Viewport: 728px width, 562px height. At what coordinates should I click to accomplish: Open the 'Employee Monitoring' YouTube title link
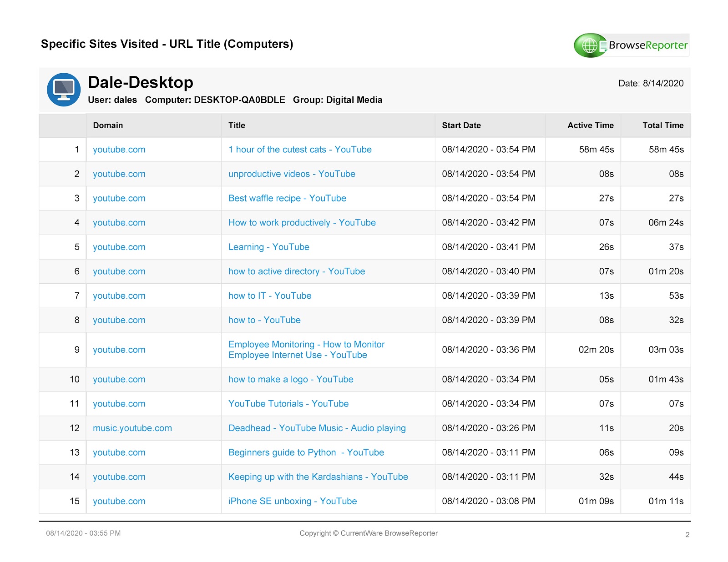306,350
